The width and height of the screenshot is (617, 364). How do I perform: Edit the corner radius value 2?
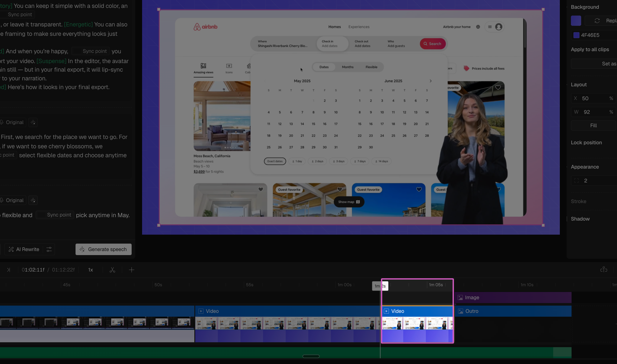(x=594, y=181)
